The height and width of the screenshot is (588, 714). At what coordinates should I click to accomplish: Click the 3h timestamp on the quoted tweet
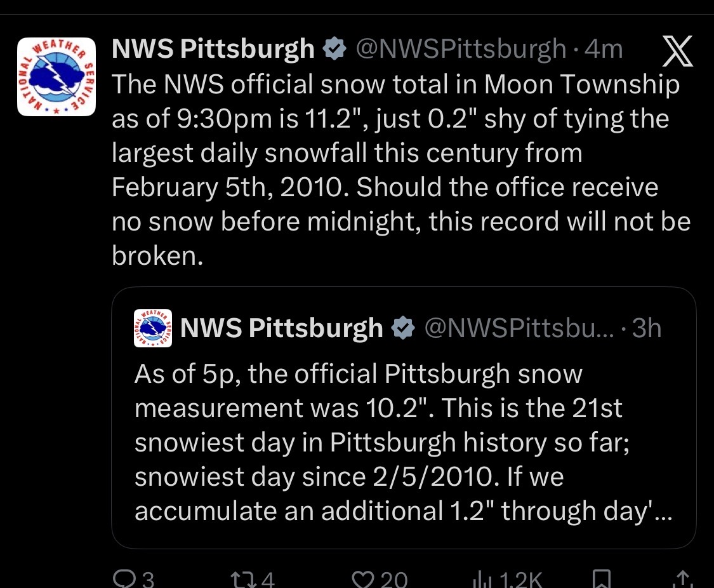647,328
